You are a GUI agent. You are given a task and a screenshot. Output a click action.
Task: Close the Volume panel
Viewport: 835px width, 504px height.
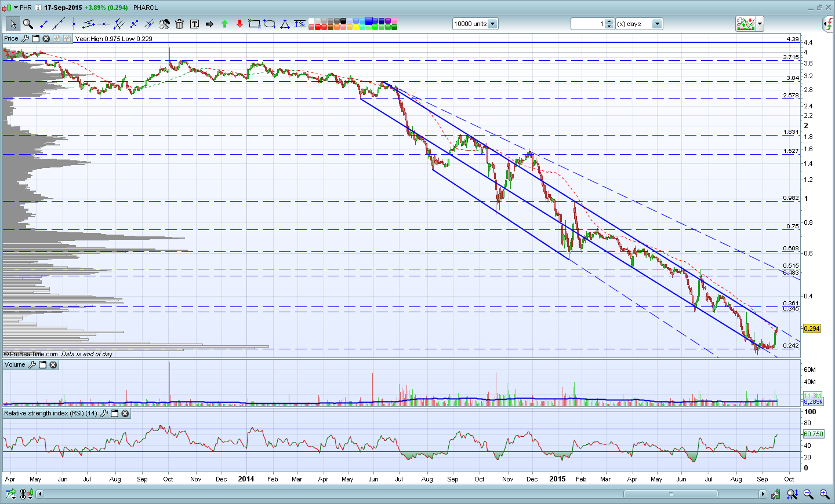coord(53,365)
